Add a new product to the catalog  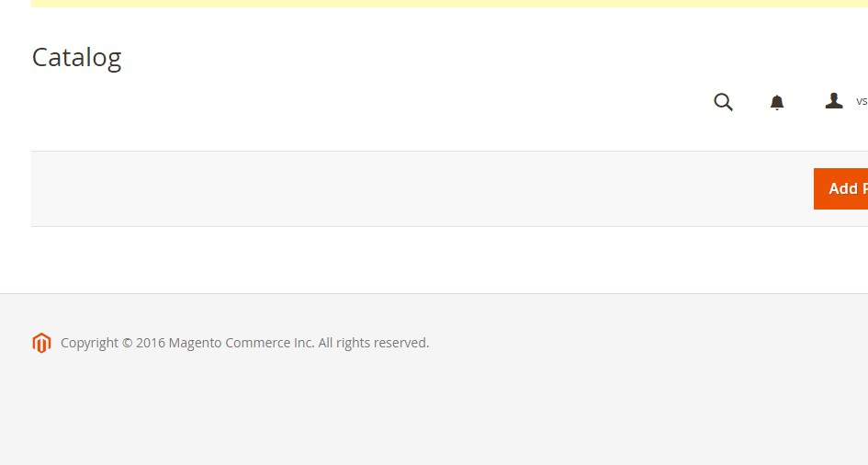[x=840, y=188]
